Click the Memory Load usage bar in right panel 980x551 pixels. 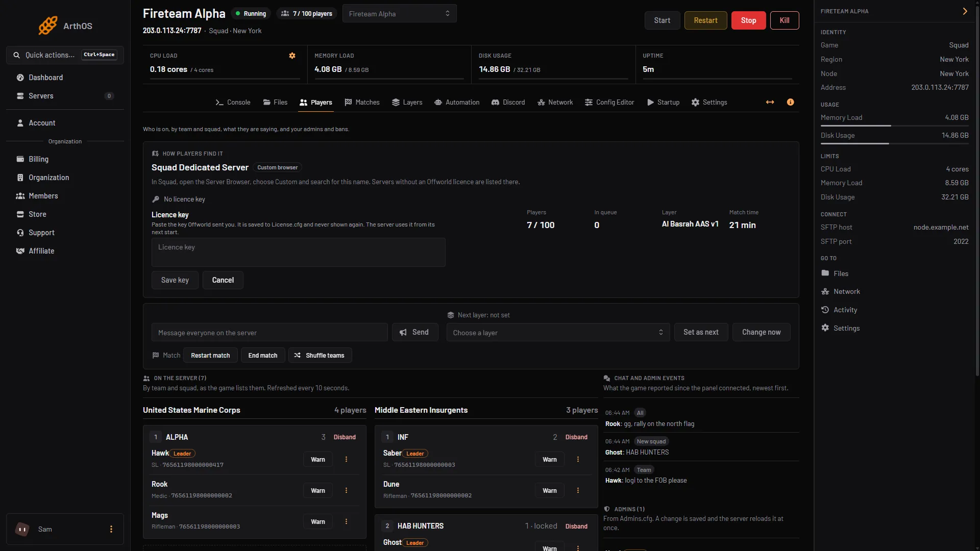(x=894, y=126)
